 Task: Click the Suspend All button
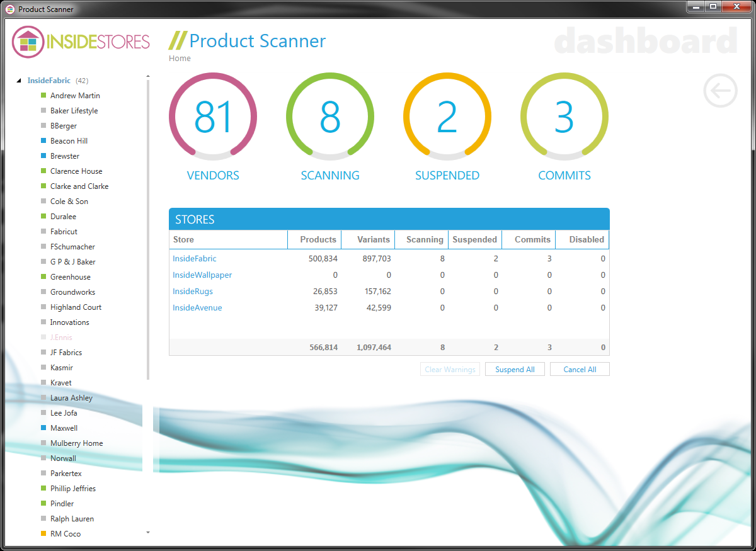click(x=515, y=370)
